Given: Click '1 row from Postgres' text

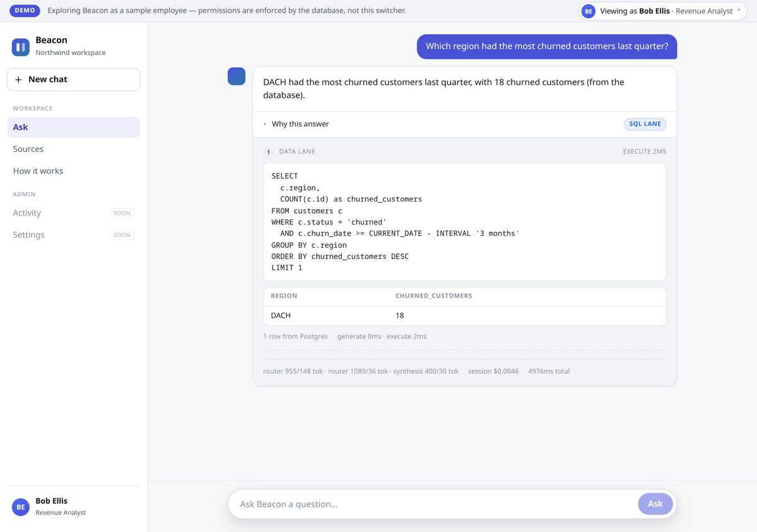Looking at the screenshot, I should coord(295,337).
